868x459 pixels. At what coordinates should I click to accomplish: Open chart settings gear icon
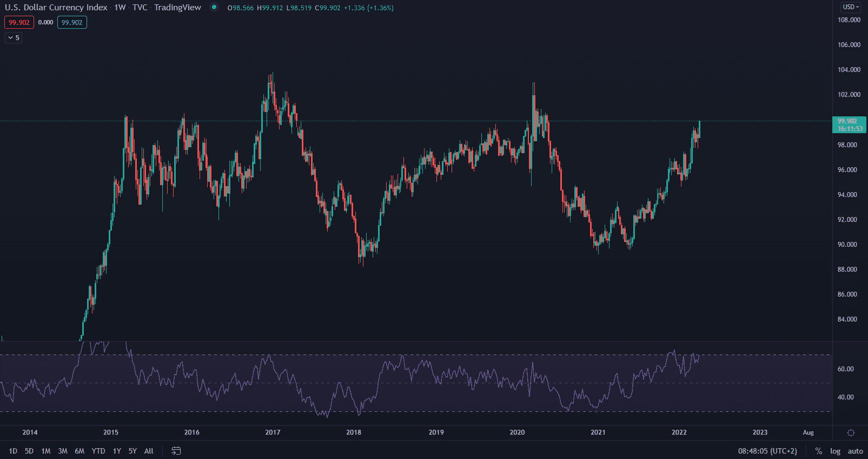(851, 432)
